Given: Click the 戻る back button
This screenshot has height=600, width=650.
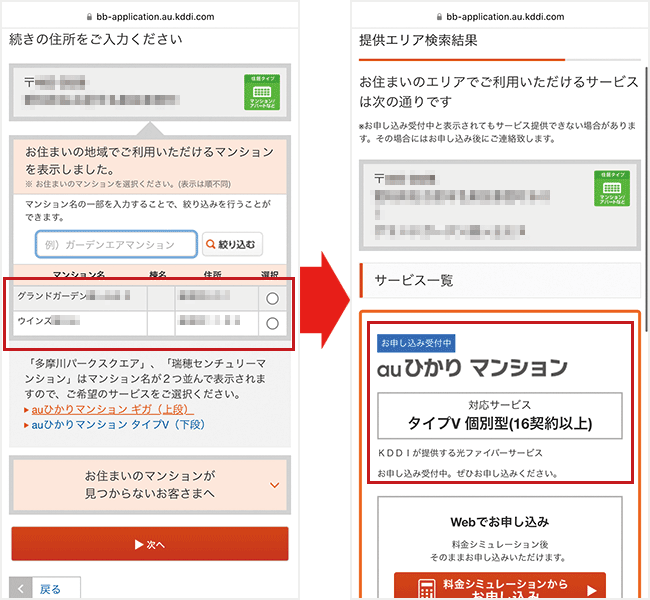Looking at the screenshot, I should pos(50,589).
